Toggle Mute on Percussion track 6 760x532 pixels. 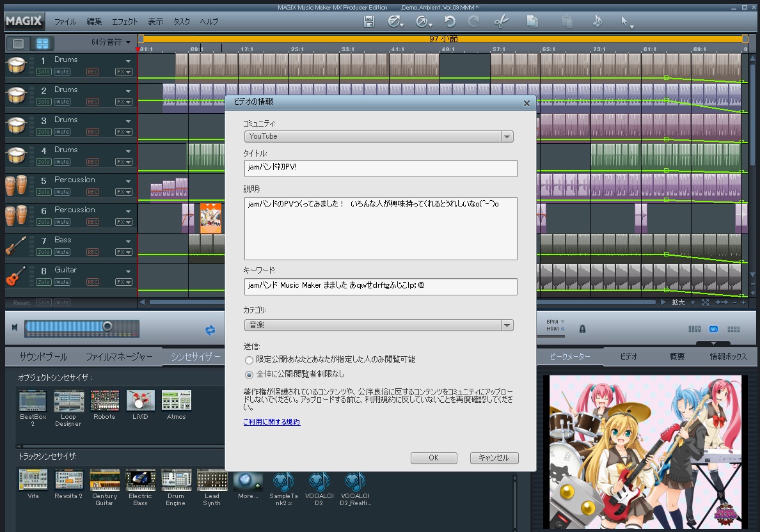point(61,222)
